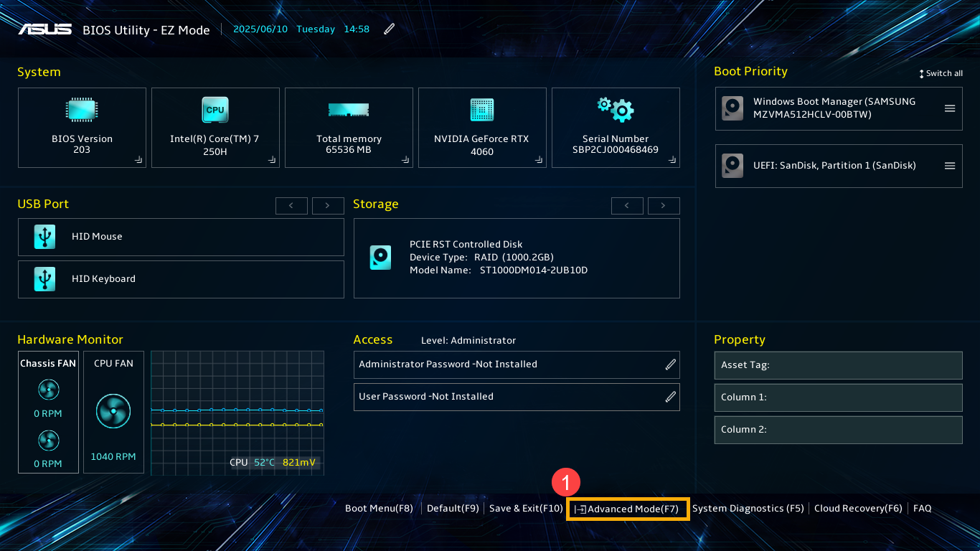
Task: Expand the Intel Core 7 card corner arrow
Action: pos(272,160)
